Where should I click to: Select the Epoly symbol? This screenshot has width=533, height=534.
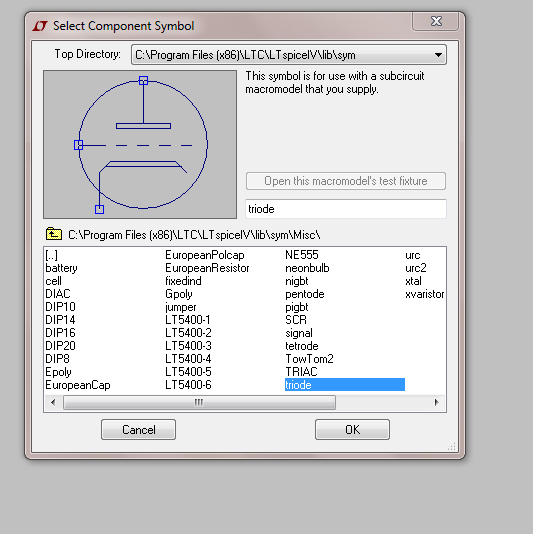tap(59, 372)
